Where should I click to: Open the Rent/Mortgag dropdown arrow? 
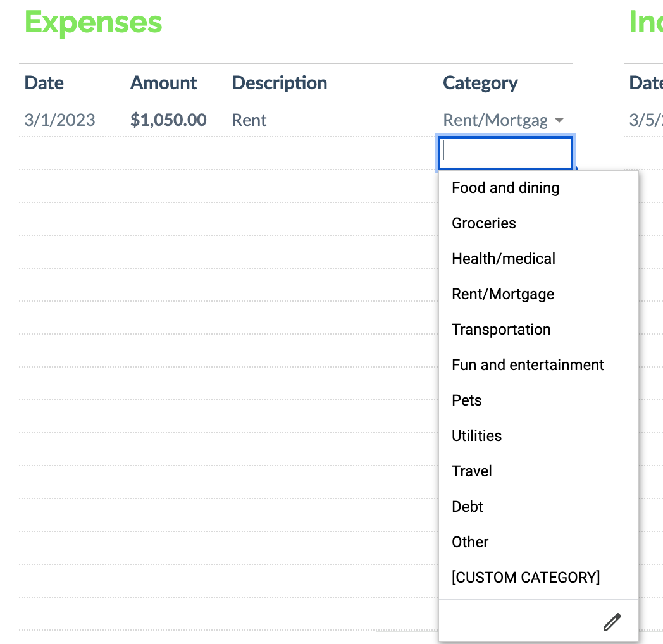559,120
